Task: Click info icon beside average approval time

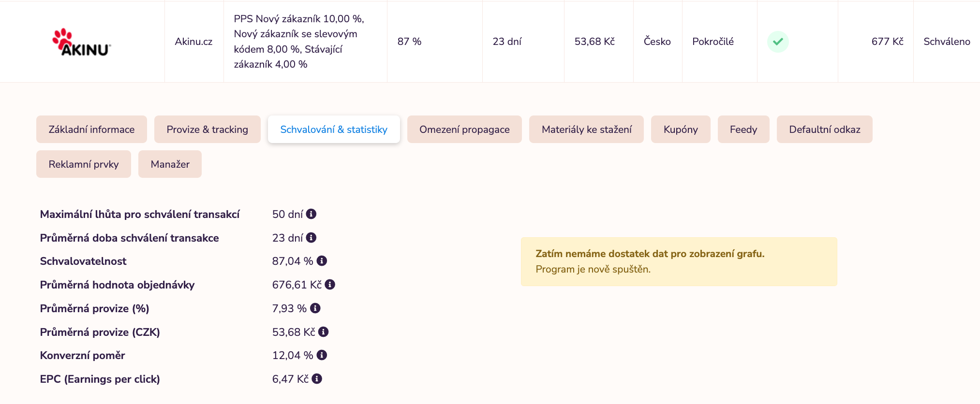Action: 311,237
